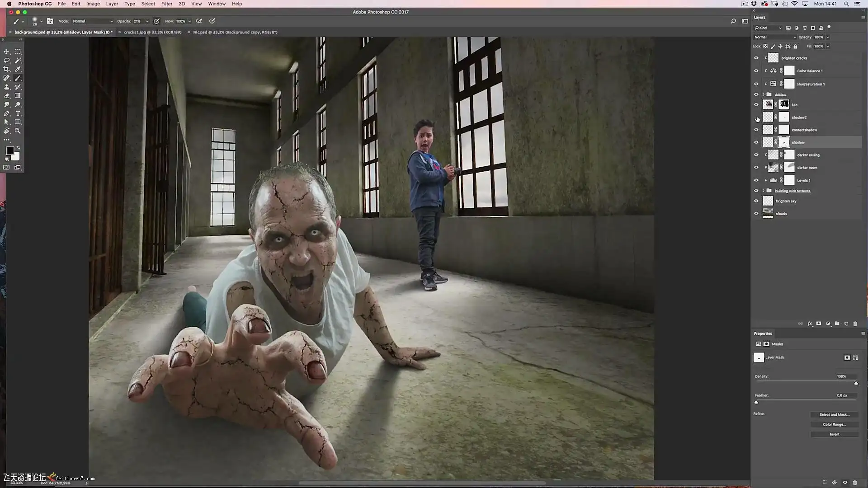Select the Lasso tool

click(x=7, y=61)
